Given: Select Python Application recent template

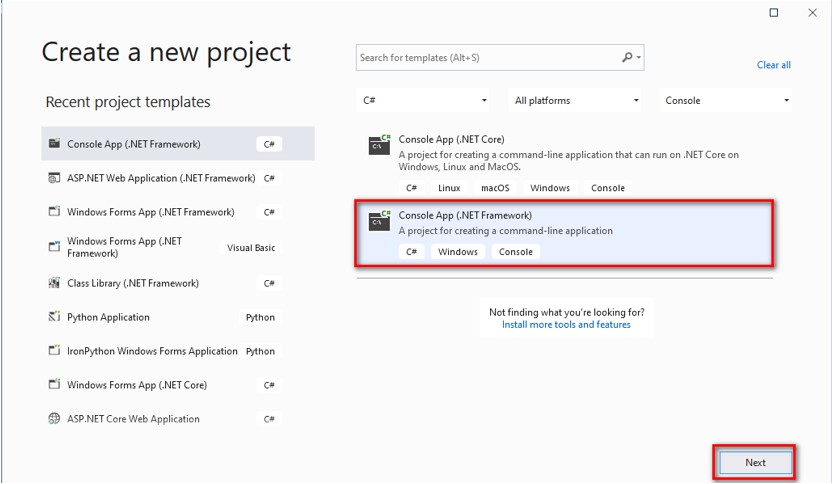Looking at the screenshot, I should (178, 317).
